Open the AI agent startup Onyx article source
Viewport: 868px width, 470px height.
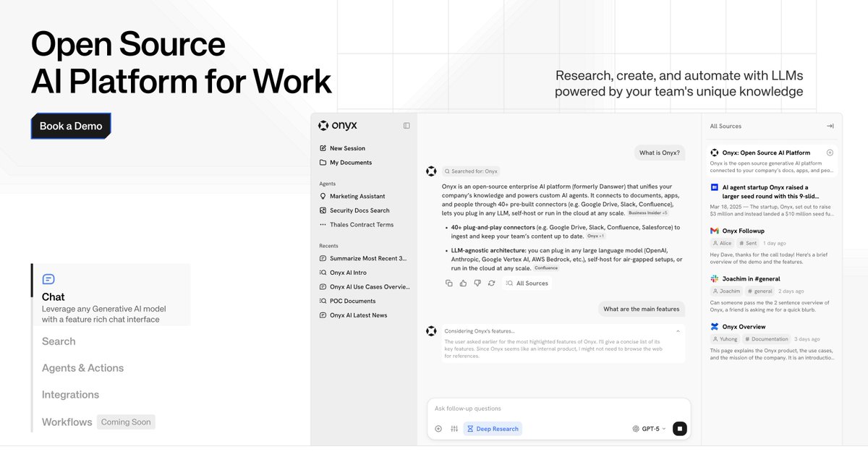coord(772,200)
